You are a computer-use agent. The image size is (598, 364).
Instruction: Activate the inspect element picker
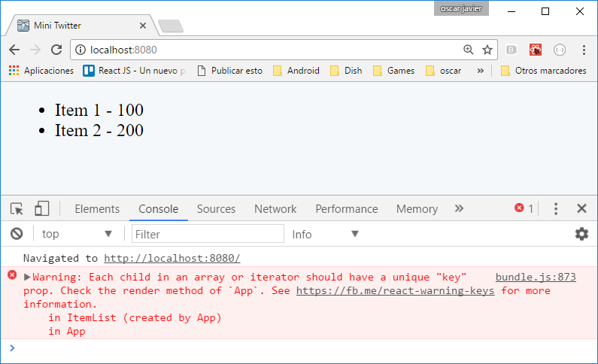(17, 209)
